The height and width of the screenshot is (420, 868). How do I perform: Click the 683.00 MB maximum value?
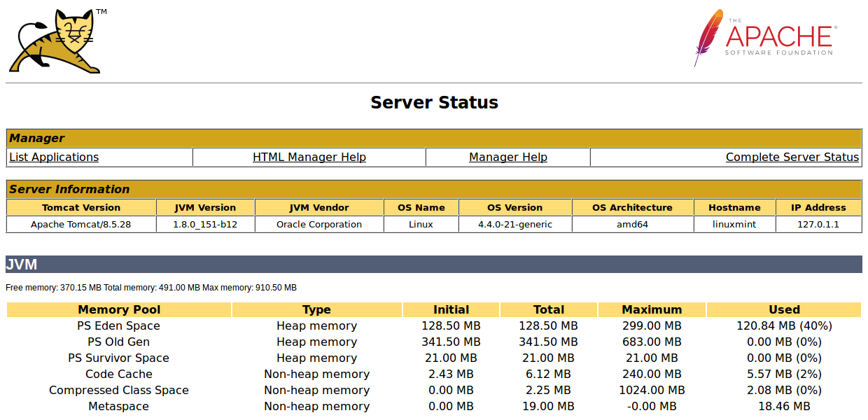coord(652,342)
